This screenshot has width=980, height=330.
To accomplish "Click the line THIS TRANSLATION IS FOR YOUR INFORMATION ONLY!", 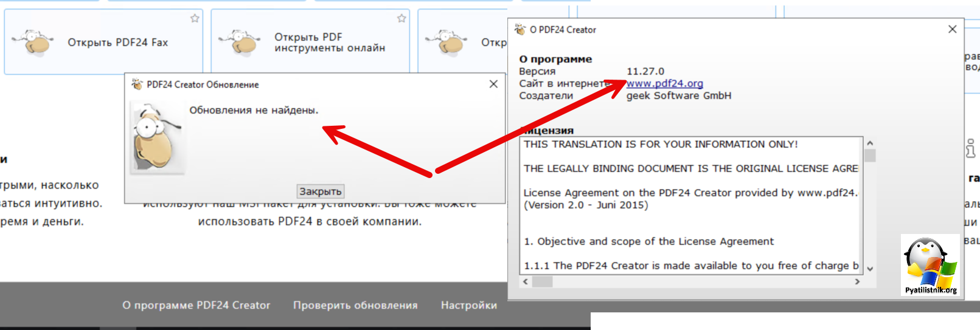I will point(661,144).
